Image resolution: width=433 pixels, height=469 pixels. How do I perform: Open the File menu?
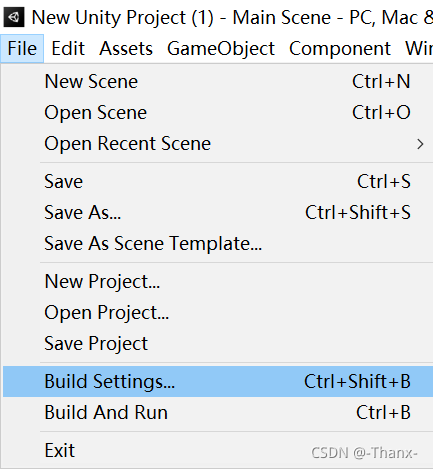[22, 49]
